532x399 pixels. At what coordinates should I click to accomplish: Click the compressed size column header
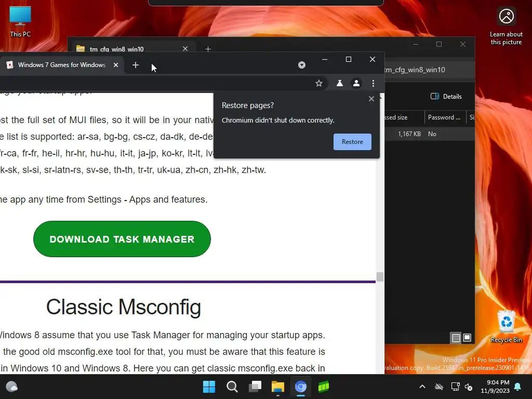coord(404,117)
